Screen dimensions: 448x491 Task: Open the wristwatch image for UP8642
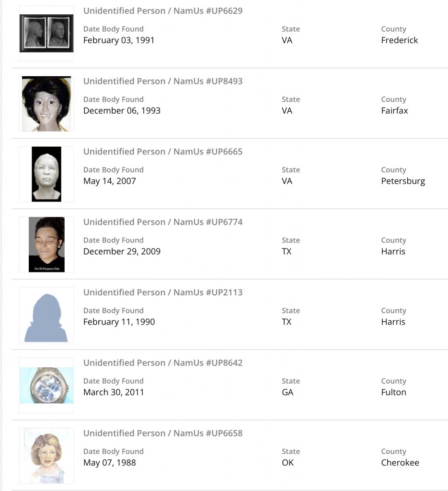pos(46,386)
